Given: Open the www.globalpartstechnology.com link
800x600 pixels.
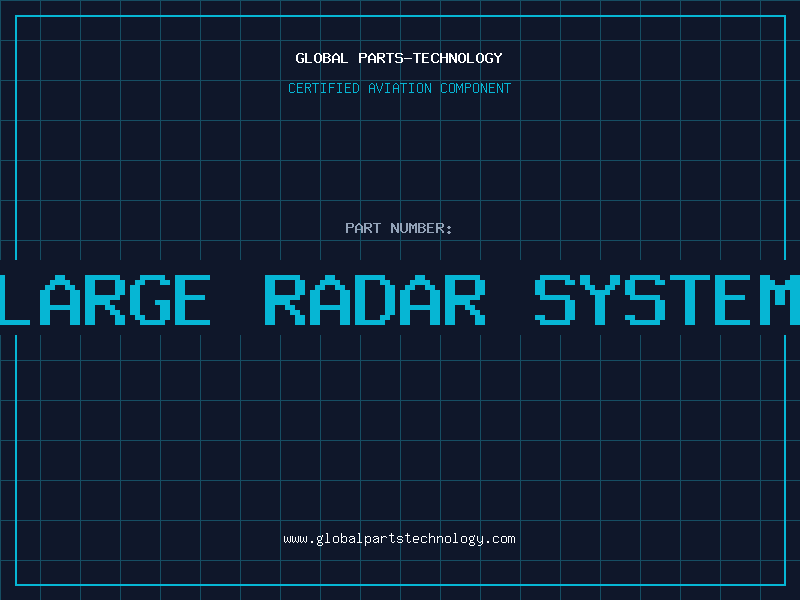Looking at the screenshot, I should pos(399,539).
